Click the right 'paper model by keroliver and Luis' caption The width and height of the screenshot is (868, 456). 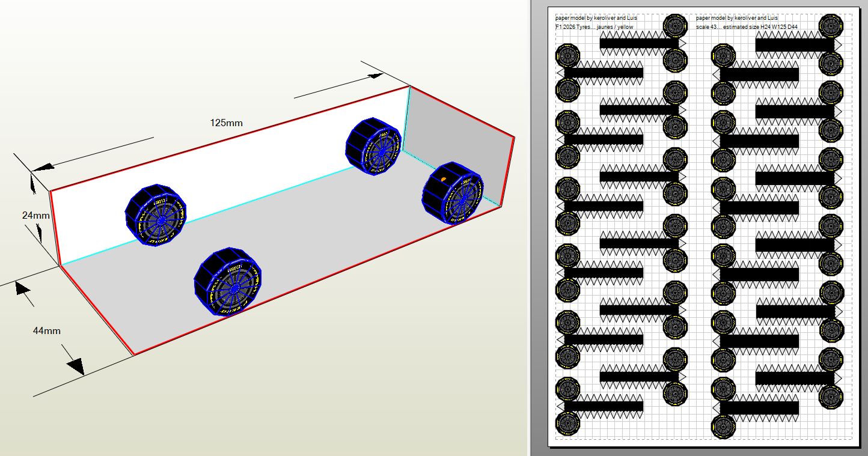[x=736, y=18]
